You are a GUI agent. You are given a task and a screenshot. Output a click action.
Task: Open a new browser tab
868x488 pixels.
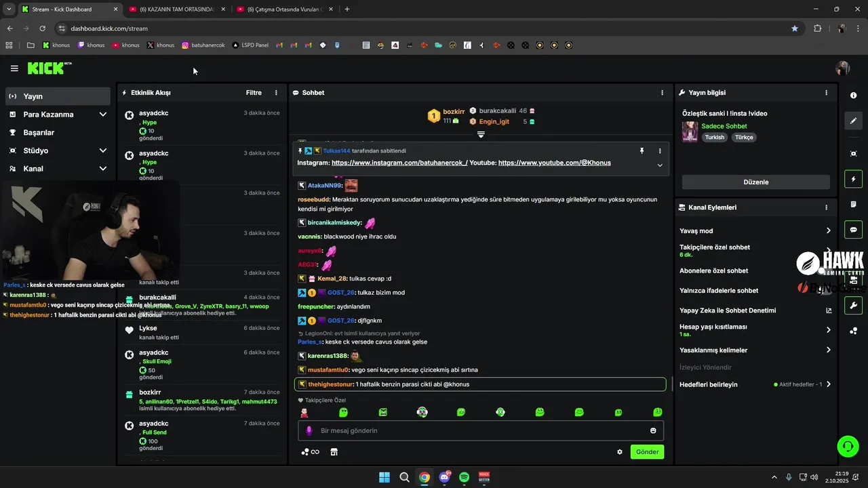(347, 9)
